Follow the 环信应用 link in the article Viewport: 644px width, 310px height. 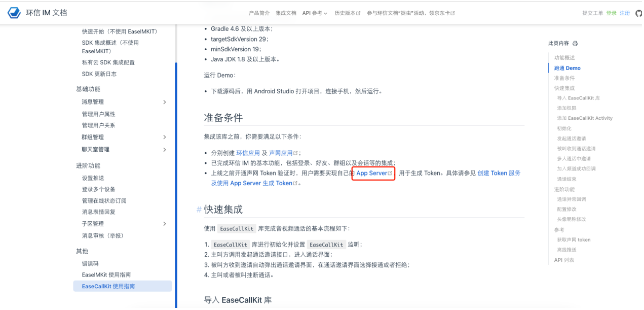[x=248, y=153]
